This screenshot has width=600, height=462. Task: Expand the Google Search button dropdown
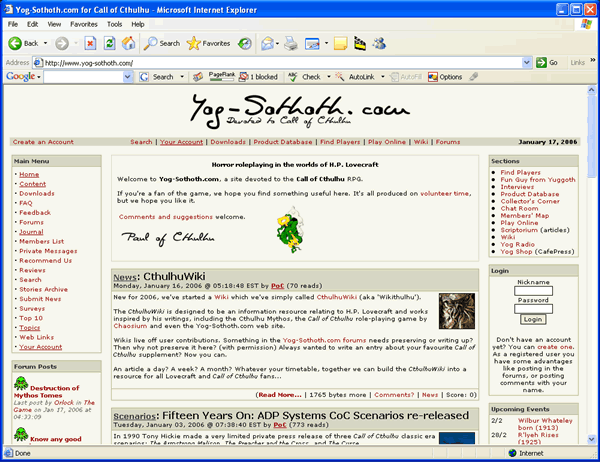[x=182, y=77]
